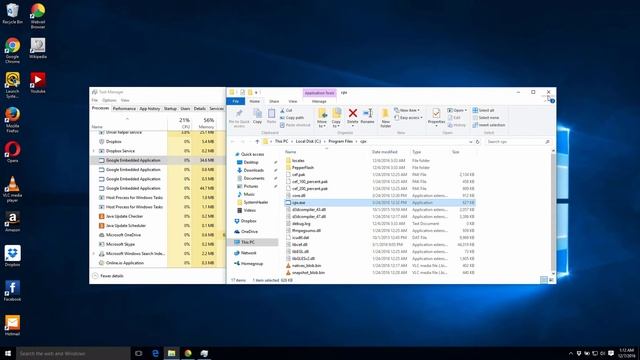Click Edit in the Open group
The height and width of the screenshot is (360, 640).
click(x=454, y=118)
